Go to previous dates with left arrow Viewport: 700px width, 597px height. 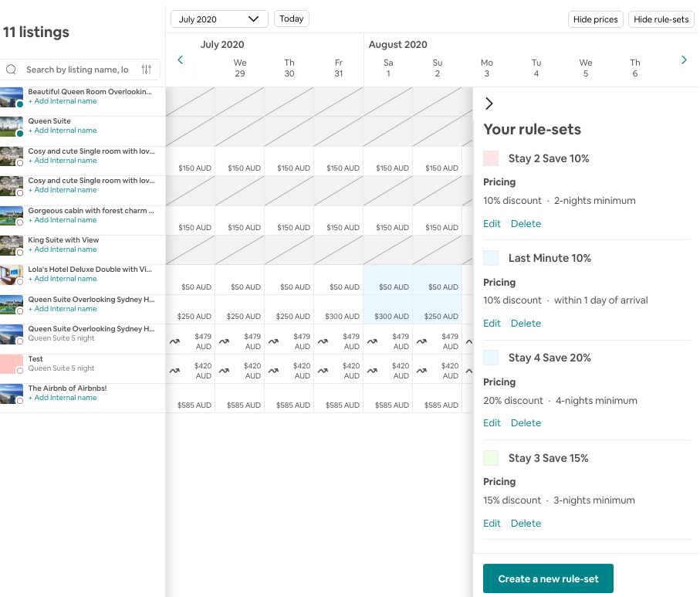tap(181, 60)
